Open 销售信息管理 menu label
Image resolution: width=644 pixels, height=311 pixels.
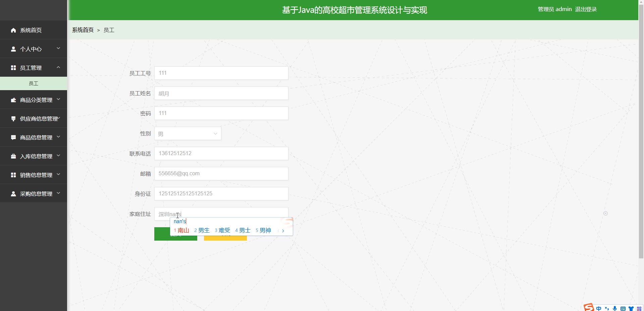[36, 175]
